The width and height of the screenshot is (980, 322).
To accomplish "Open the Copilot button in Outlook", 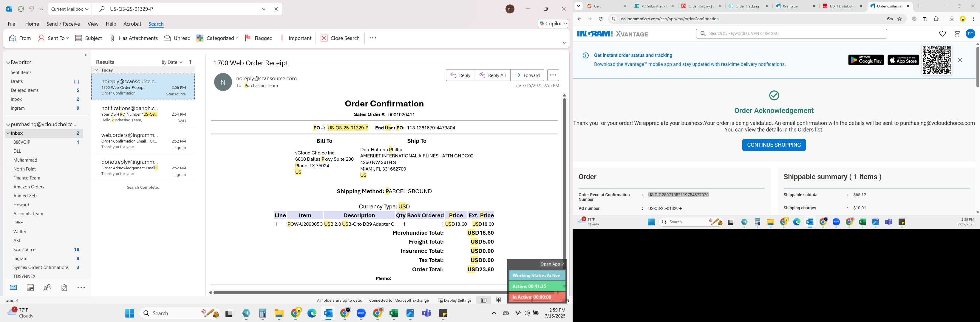I will pos(553,24).
